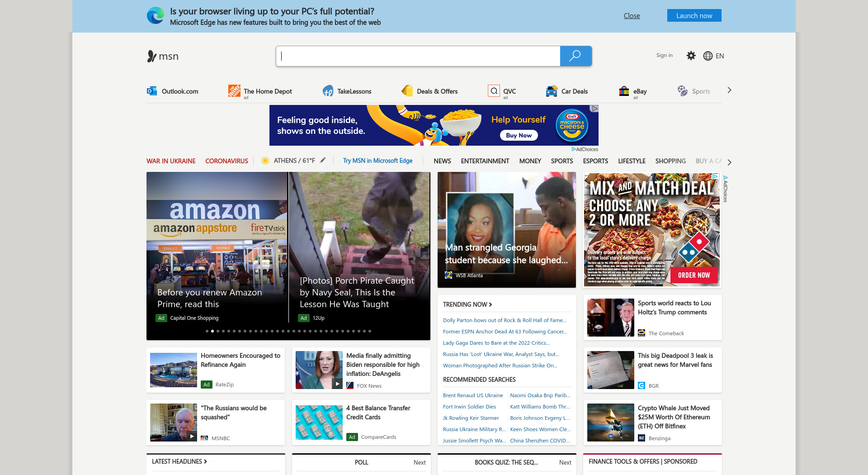
Task: Click the Sports shortcut icon
Action: (x=683, y=91)
